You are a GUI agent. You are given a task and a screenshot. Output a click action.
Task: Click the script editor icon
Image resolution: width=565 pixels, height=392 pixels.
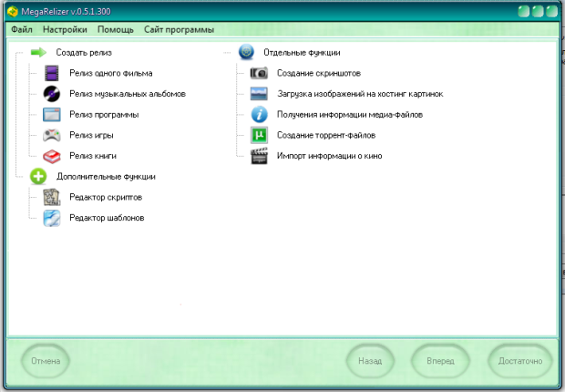52,197
